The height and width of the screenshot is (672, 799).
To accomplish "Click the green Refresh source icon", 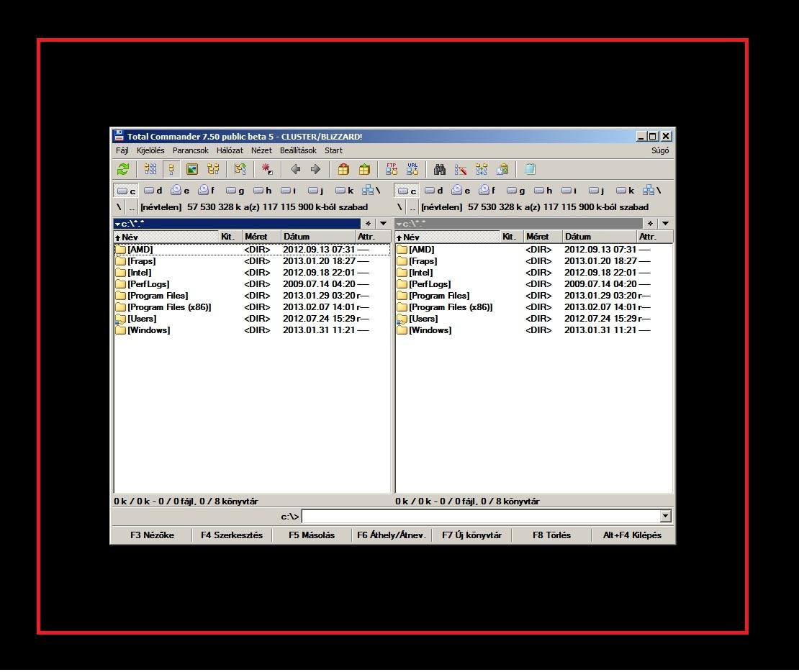I will (123, 169).
